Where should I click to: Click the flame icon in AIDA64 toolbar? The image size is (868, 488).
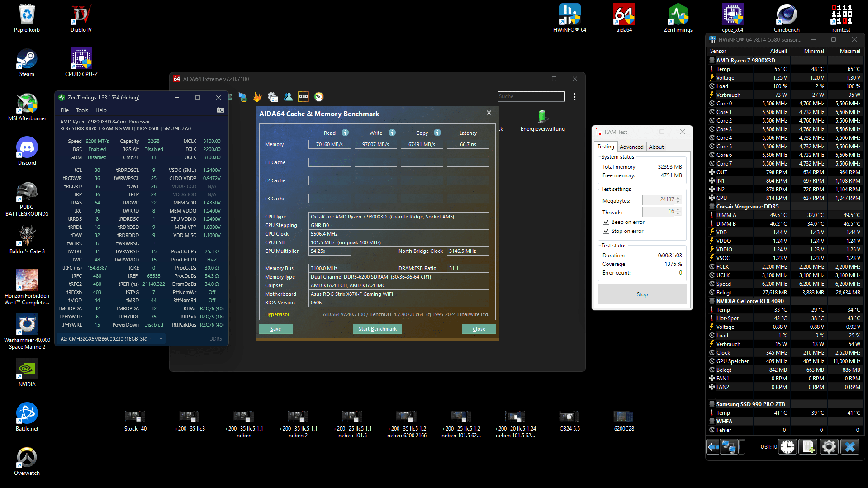(257, 97)
